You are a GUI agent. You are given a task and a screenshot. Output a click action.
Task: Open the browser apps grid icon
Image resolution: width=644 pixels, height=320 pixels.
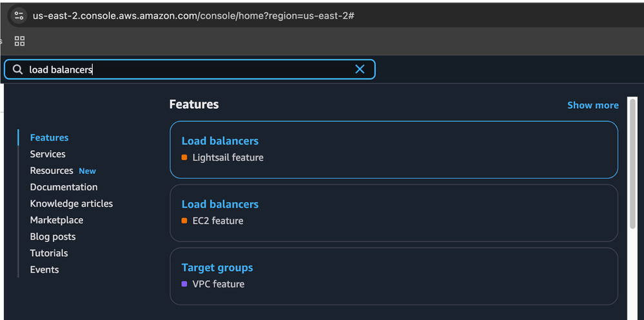tap(19, 41)
